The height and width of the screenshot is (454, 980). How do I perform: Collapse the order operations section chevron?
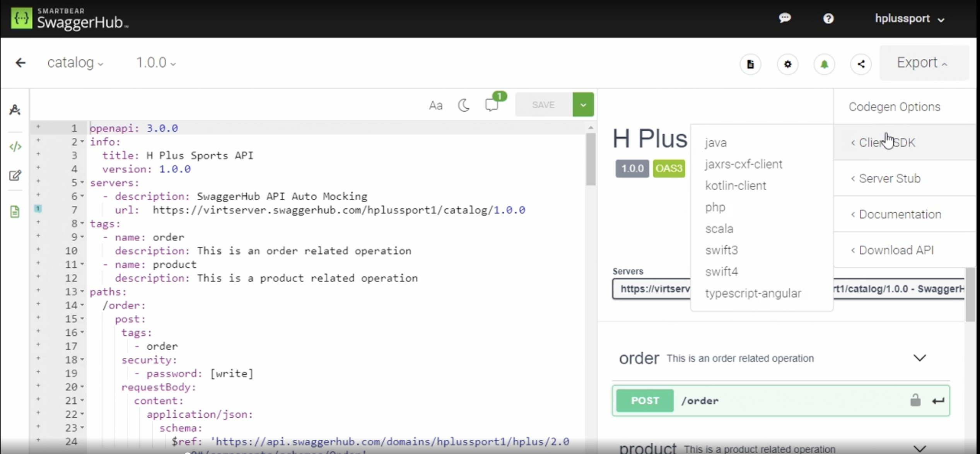pos(920,358)
